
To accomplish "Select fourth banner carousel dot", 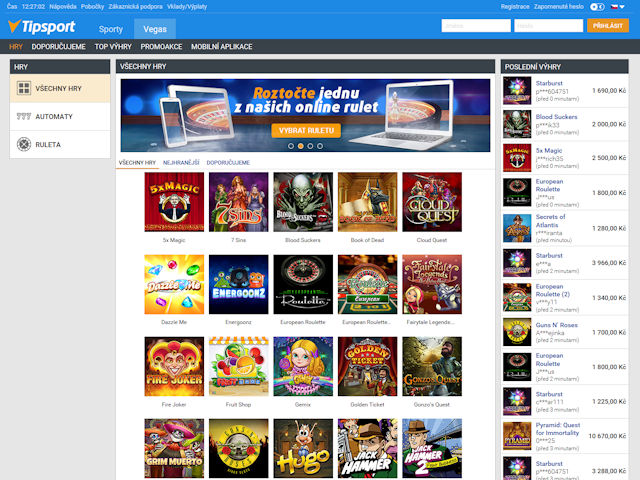I will click(x=320, y=146).
